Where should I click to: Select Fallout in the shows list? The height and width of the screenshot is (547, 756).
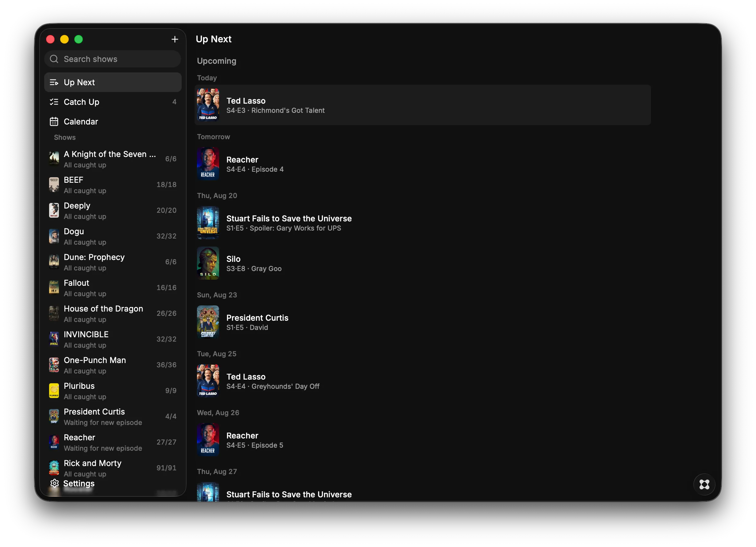(113, 288)
